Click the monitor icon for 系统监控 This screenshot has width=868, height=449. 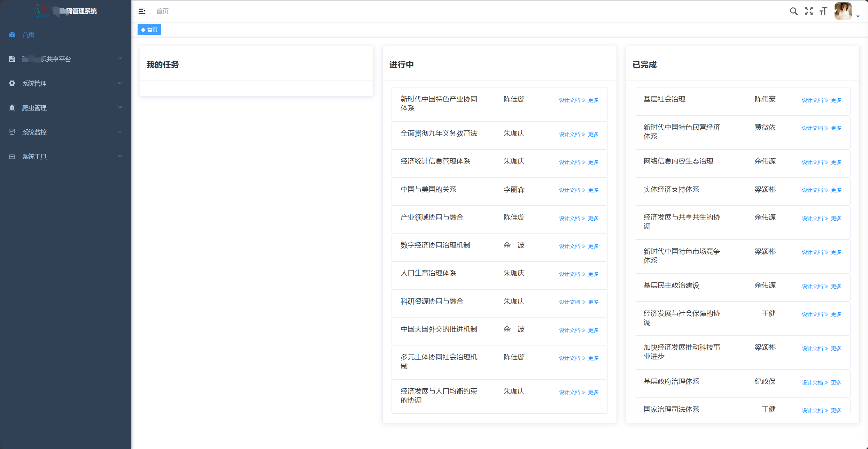12,132
